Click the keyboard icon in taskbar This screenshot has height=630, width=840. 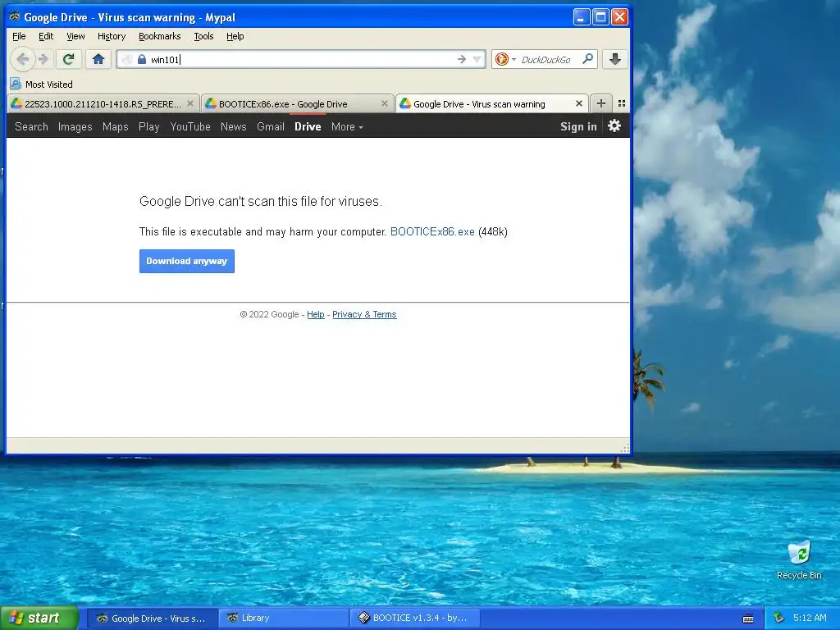(748, 619)
